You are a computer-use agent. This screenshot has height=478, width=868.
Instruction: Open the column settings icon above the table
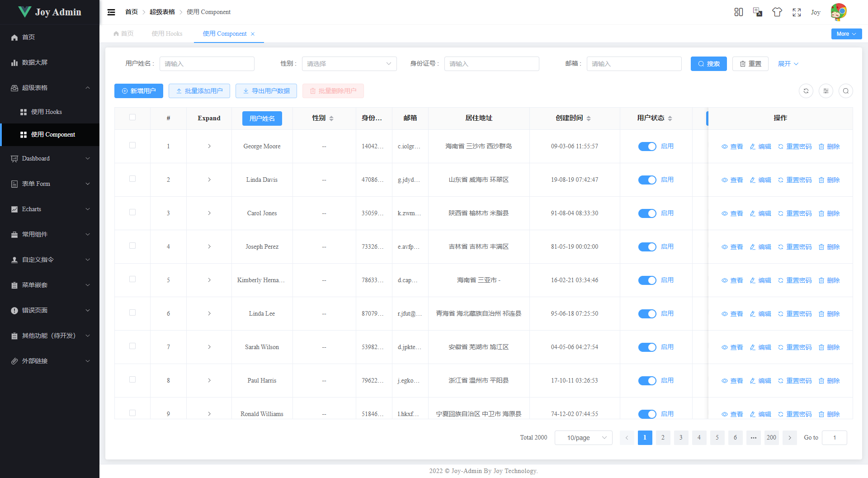point(826,91)
